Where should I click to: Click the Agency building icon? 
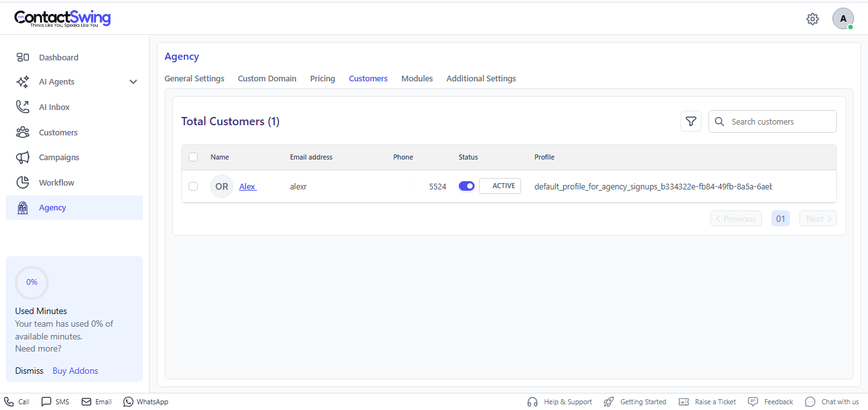(x=23, y=208)
